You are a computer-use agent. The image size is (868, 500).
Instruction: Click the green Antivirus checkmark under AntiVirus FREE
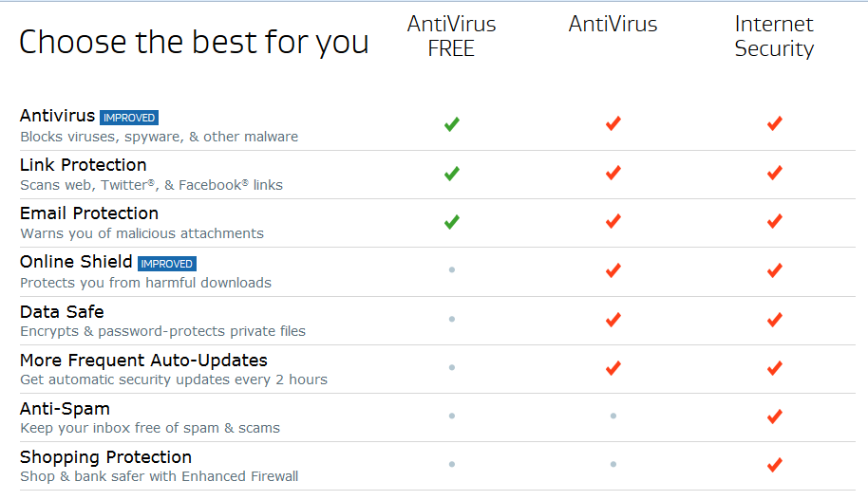point(452,124)
